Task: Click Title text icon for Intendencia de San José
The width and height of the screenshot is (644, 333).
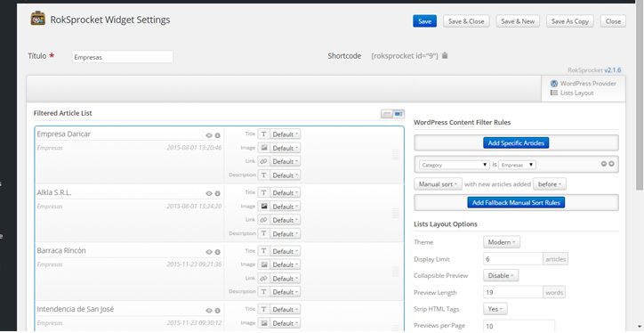Action: pos(263,309)
